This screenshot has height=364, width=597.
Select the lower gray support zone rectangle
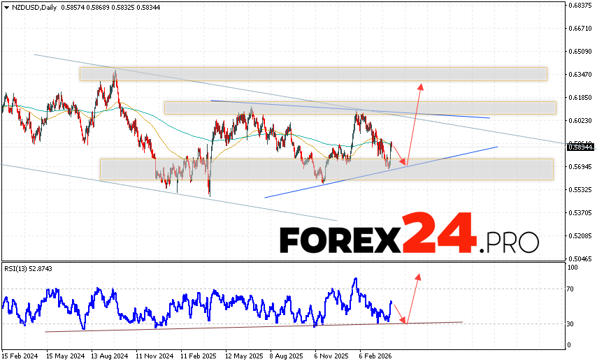[326, 169]
